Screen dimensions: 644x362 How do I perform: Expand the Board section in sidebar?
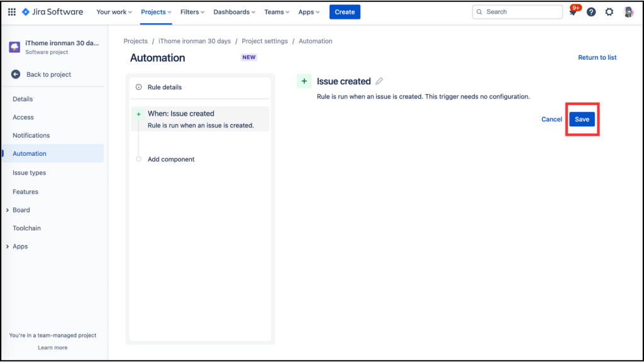pos(8,210)
